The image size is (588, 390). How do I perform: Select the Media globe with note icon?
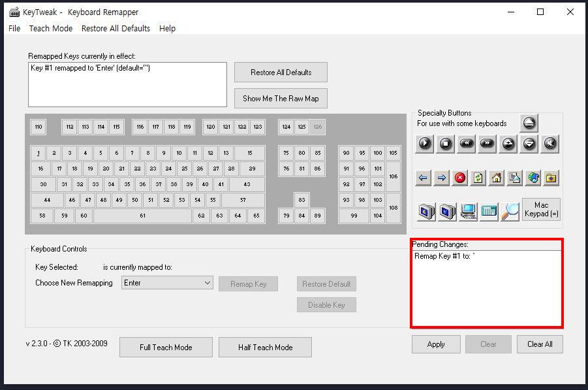click(x=533, y=178)
